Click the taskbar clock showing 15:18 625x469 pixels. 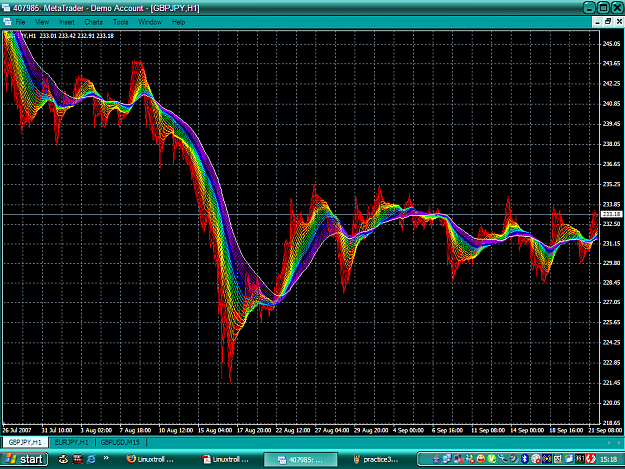(609, 459)
